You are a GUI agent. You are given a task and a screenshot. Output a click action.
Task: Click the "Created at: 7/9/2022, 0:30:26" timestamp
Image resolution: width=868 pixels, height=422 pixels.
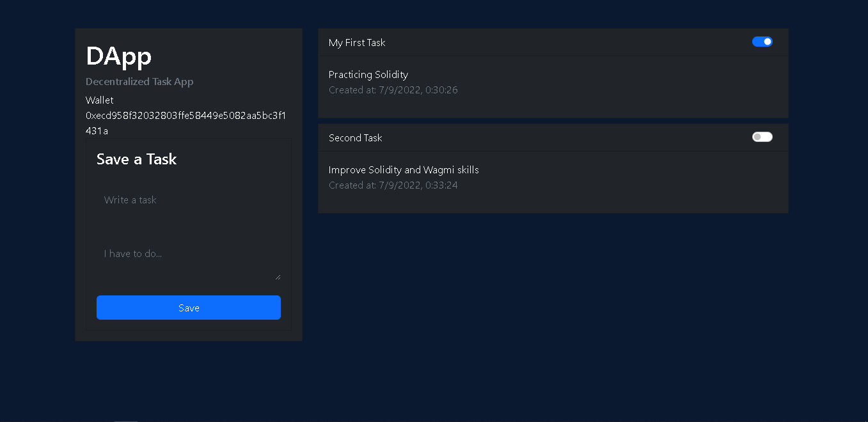393,90
